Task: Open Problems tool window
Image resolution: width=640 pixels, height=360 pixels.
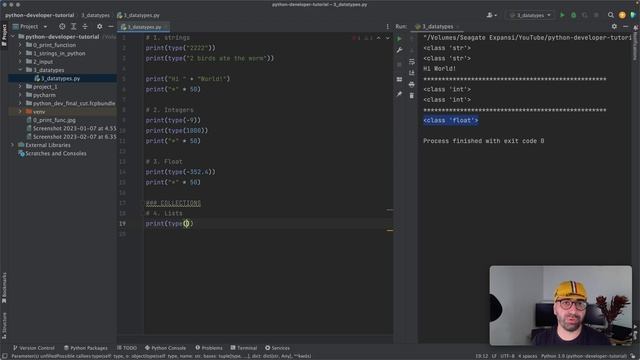Action: point(209,348)
